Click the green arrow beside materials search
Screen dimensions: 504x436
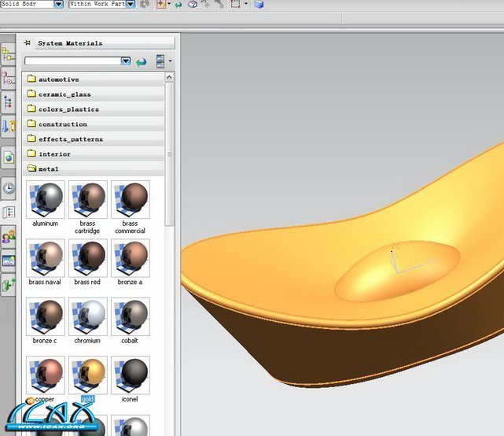pos(142,61)
